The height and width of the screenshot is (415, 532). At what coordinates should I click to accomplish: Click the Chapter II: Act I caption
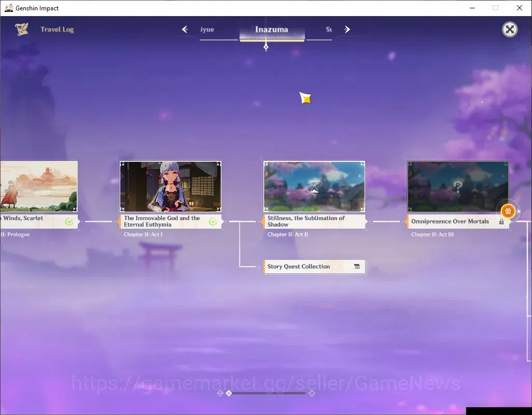(143, 234)
